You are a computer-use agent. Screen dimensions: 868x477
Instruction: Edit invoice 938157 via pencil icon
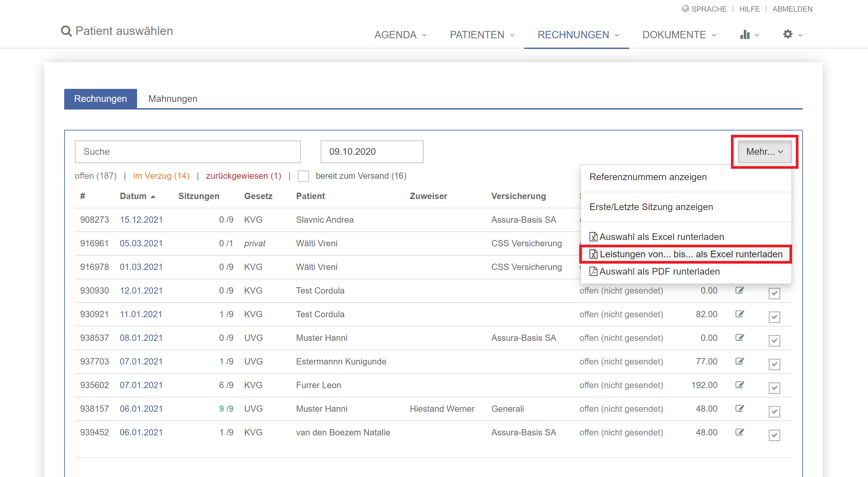tap(740, 408)
